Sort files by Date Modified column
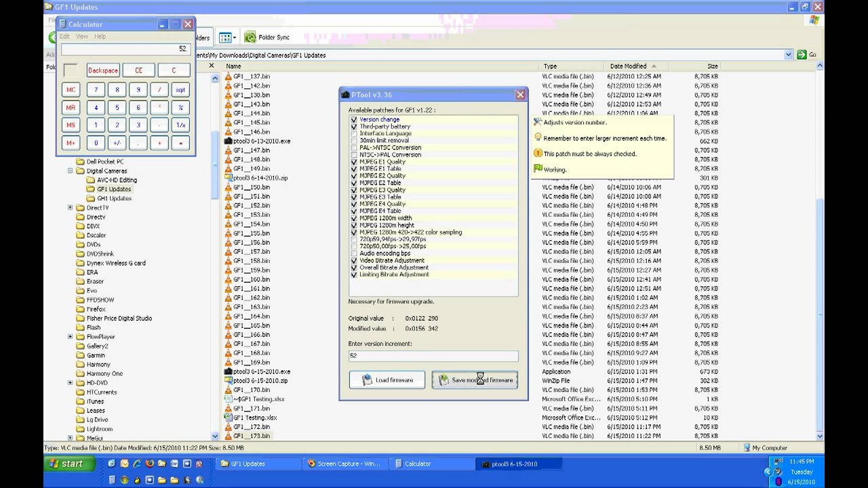868x488 pixels. pyautogui.click(x=633, y=66)
